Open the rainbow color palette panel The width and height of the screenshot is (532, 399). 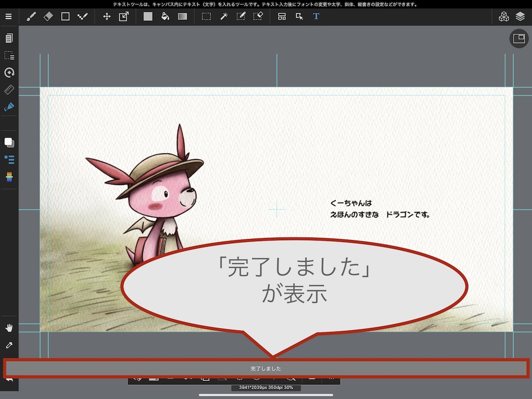click(x=9, y=177)
